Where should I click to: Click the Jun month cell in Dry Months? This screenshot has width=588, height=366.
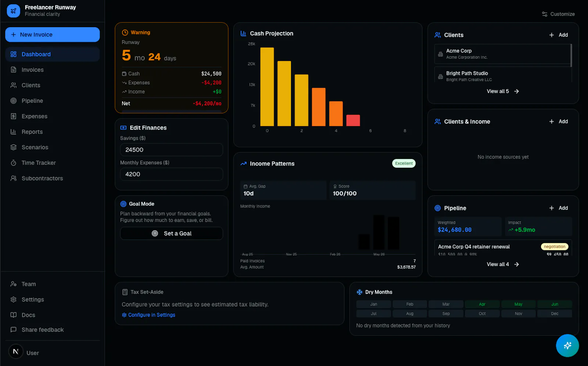pyautogui.click(x=555, y=304)
